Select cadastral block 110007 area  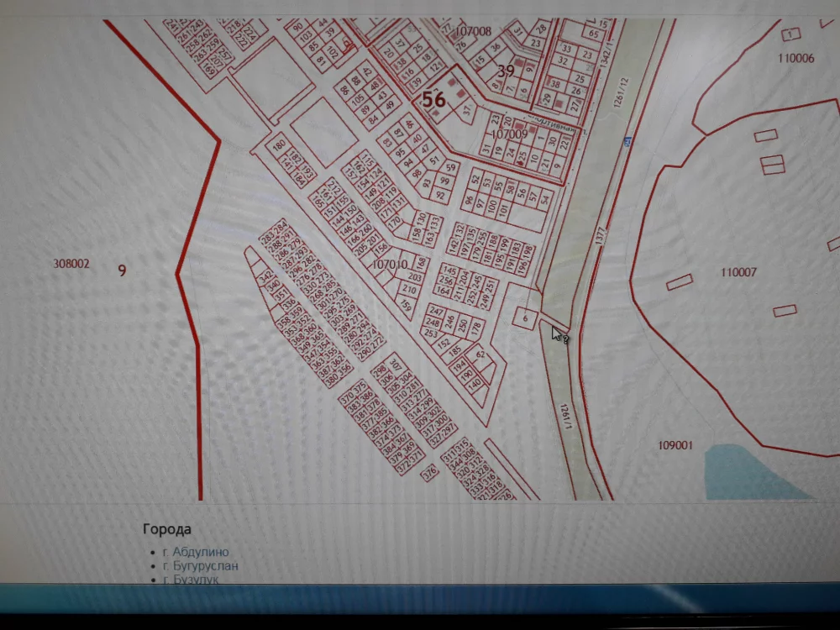click(738, 272)
